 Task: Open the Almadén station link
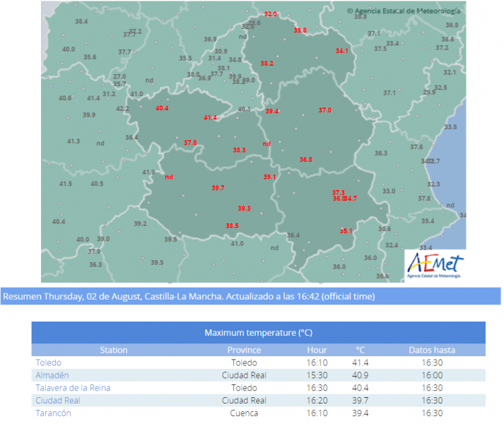52,375
